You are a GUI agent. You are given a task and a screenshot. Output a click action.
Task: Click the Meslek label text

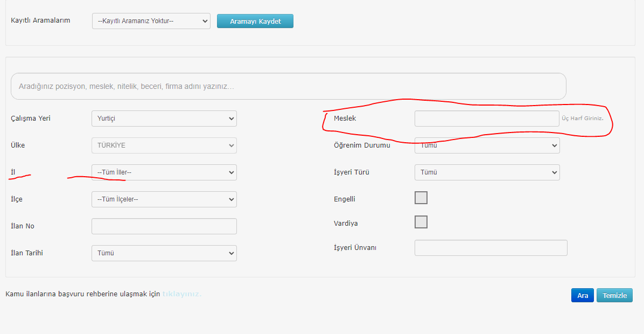(345, 119)
